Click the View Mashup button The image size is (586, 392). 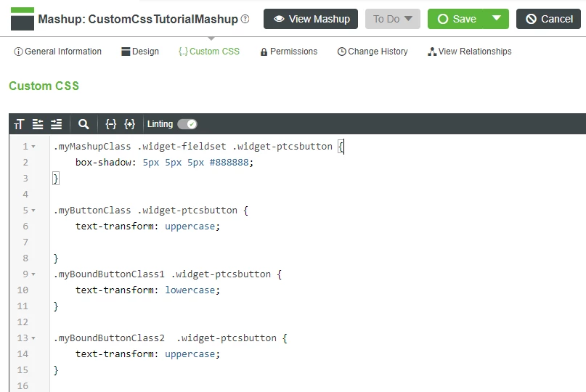click(x=311, y=19)
